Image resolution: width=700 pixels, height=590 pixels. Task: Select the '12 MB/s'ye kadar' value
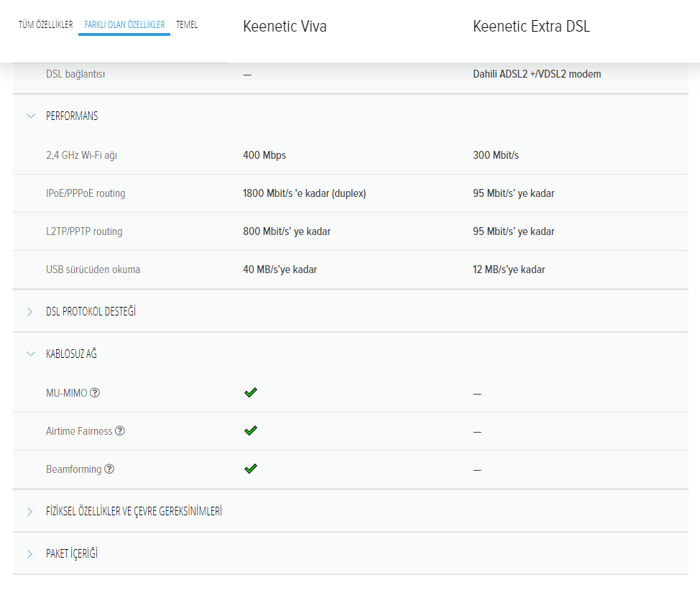point(509,269)
